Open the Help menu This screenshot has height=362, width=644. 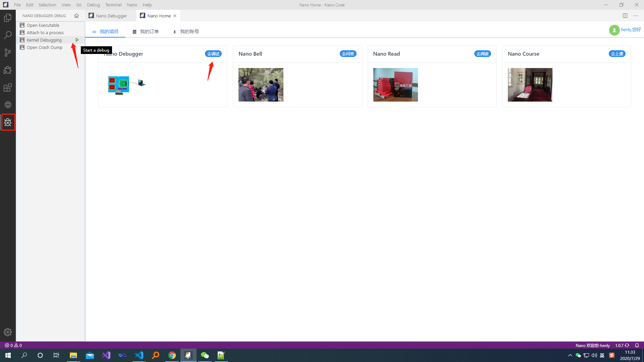147,5
